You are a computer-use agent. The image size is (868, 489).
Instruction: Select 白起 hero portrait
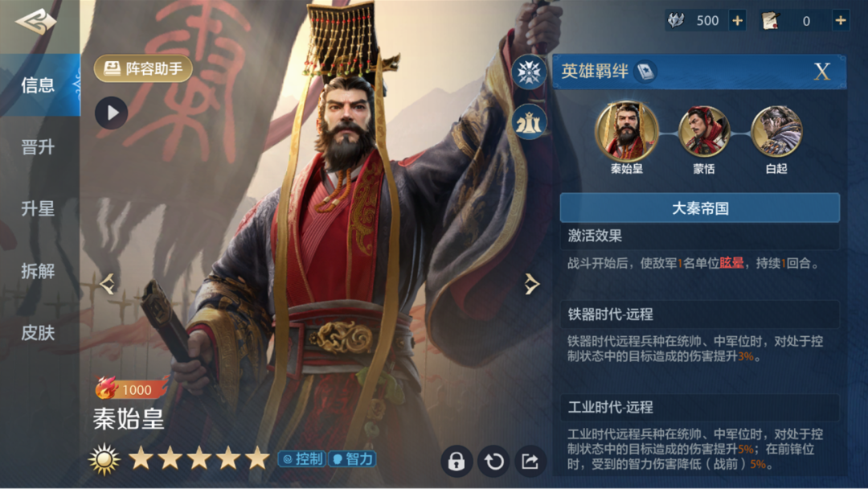[776, 132]
